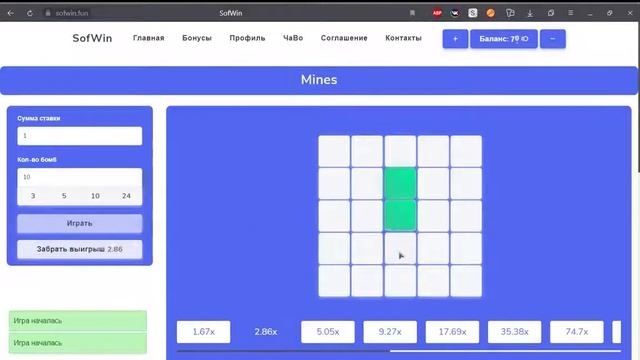The image size is (640, 360).
Task: Click the lower green revealed tile
Action: coord(400,216)
